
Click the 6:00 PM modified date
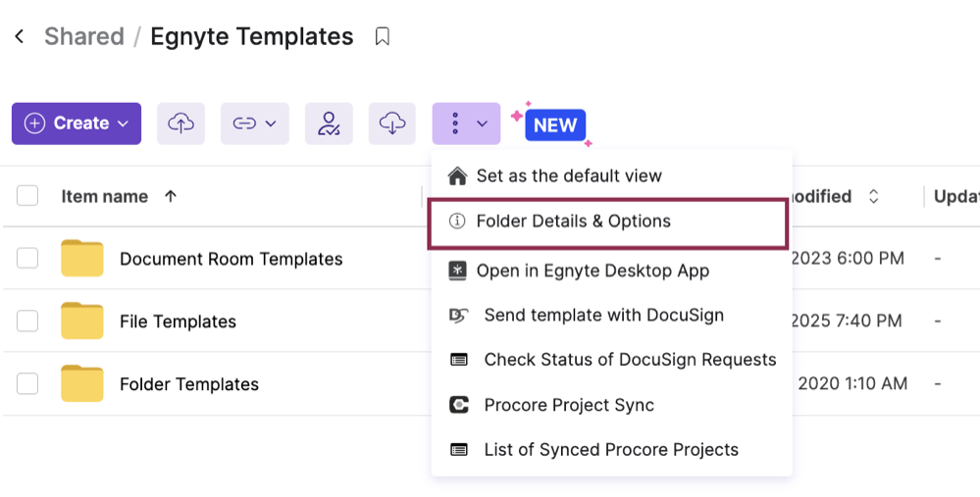pyautogui.click(x=848, y=259)
